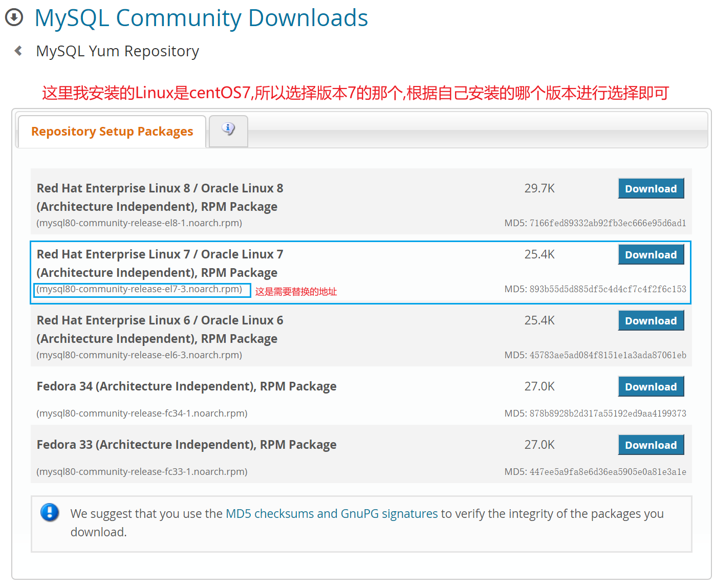Download the Fedora 34 RPM package

[x=651, y=386]
